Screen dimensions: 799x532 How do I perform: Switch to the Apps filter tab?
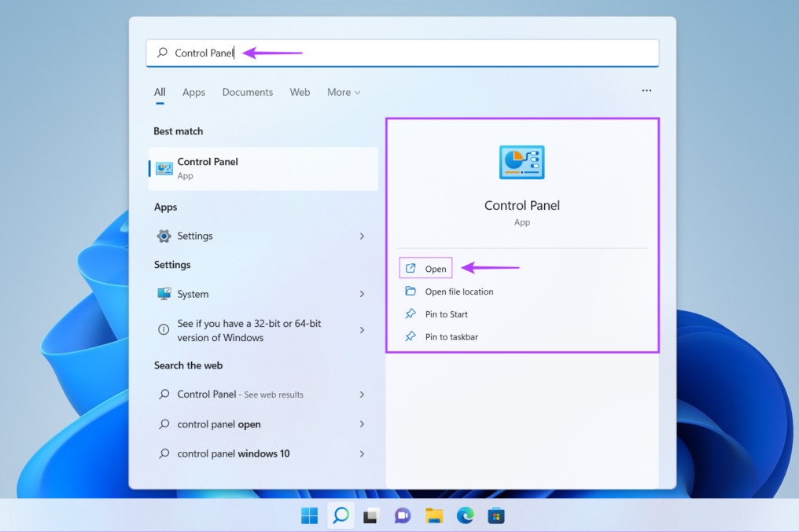point(193,92)
